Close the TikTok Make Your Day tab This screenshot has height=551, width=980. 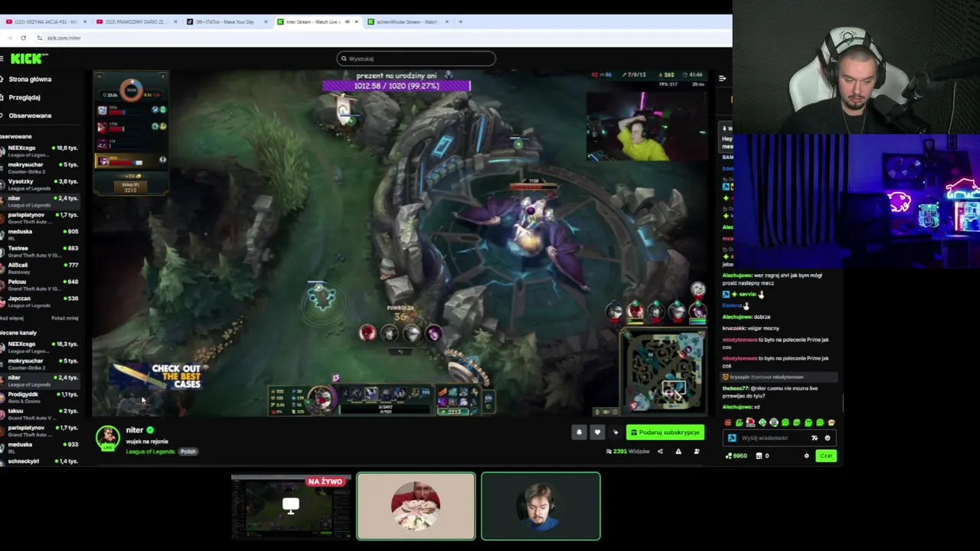pyautogui.click(x=266, y=21)
